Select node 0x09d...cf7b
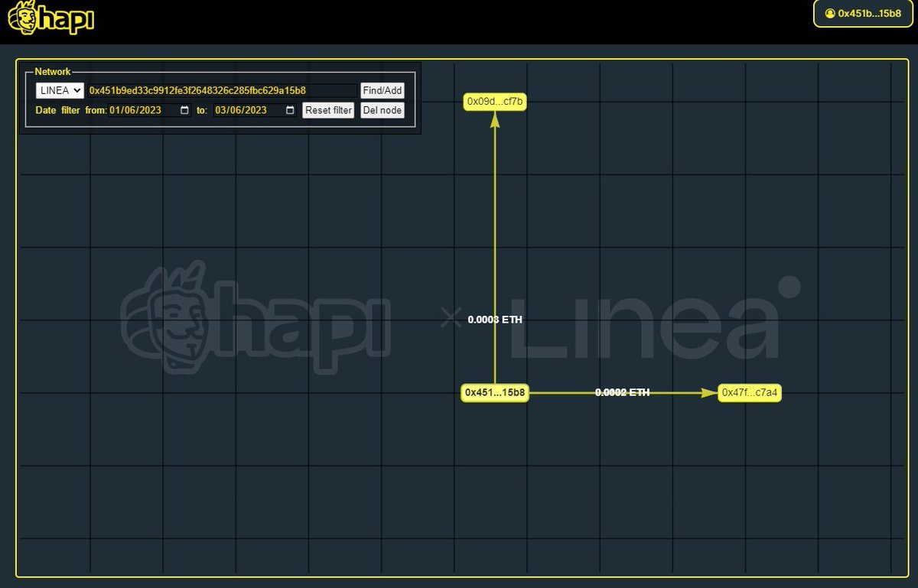 point(495,101)
